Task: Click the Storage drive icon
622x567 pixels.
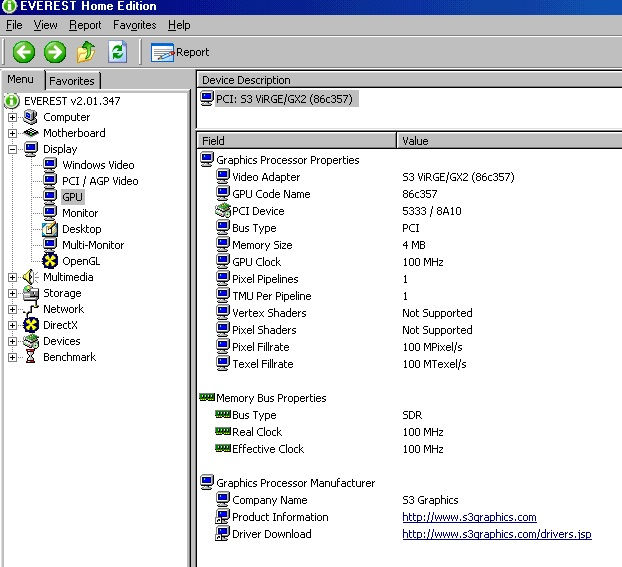Action: click(31, 293)
